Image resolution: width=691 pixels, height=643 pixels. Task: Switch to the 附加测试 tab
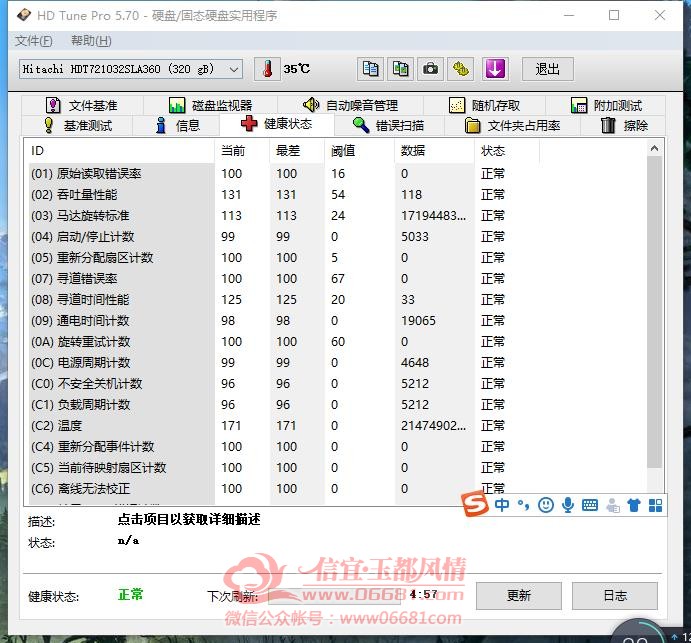coord(606,105)
